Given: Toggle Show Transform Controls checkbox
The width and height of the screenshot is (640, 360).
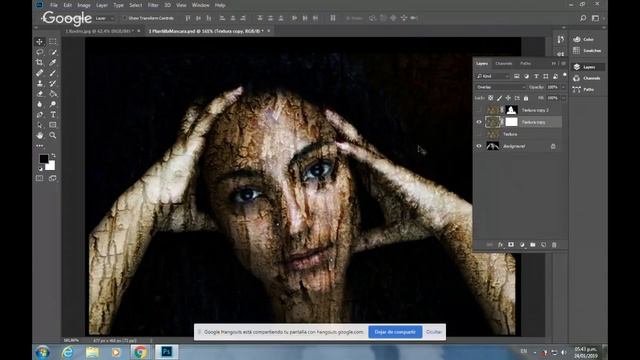Looking at the screenshot, I should (125, 18).
